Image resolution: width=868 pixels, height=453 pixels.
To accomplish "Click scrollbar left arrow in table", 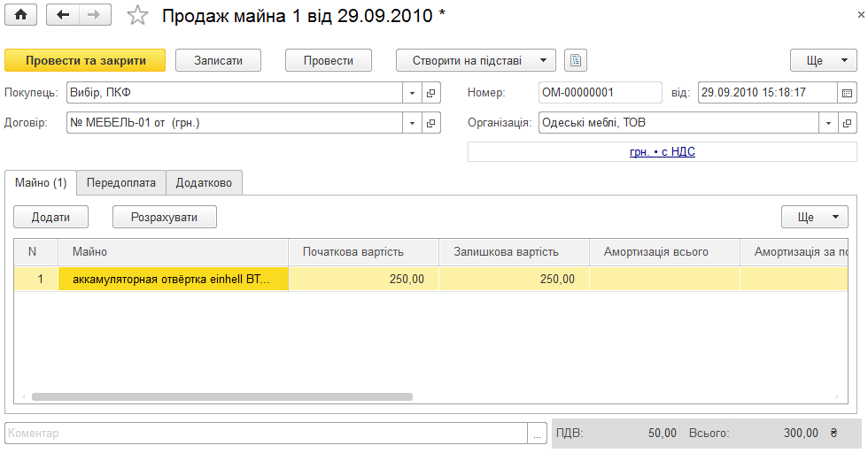I will tap(23, 396).
